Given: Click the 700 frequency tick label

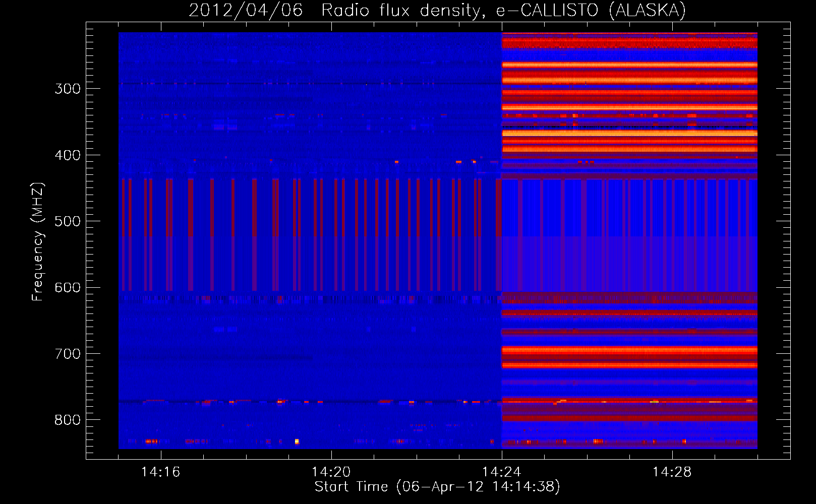Looking at the screenshot, I should click(68, 354).
